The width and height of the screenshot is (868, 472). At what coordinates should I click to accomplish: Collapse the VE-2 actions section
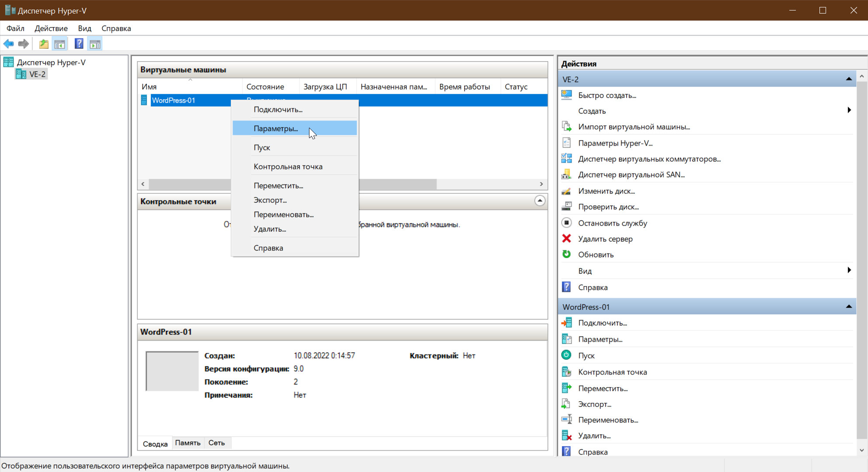point(849,79)
